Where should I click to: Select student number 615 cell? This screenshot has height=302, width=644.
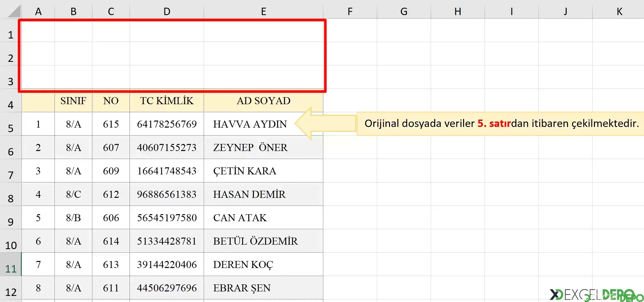coord(111,124)
